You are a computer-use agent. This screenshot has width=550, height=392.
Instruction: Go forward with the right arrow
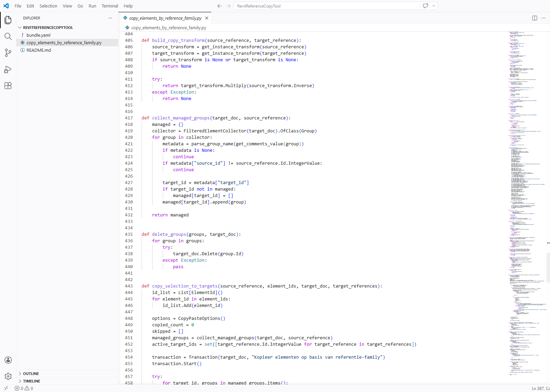point(228,6)
